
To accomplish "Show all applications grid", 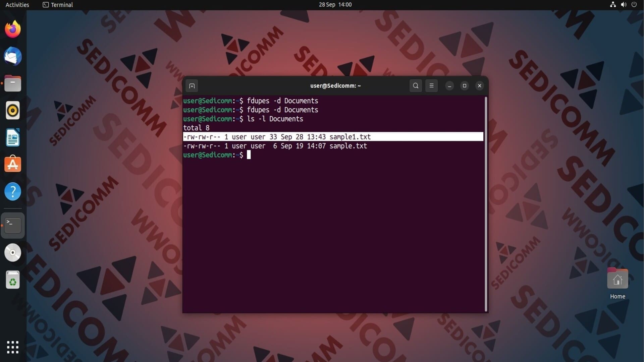I will point(13,347).
